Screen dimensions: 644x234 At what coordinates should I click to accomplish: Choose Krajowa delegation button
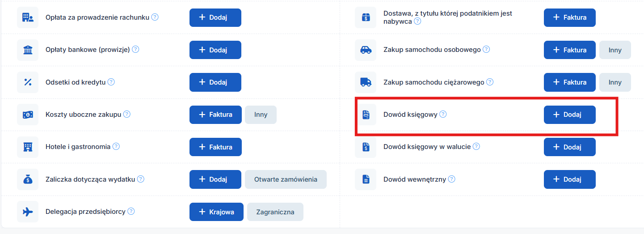(x=216, y=212)
